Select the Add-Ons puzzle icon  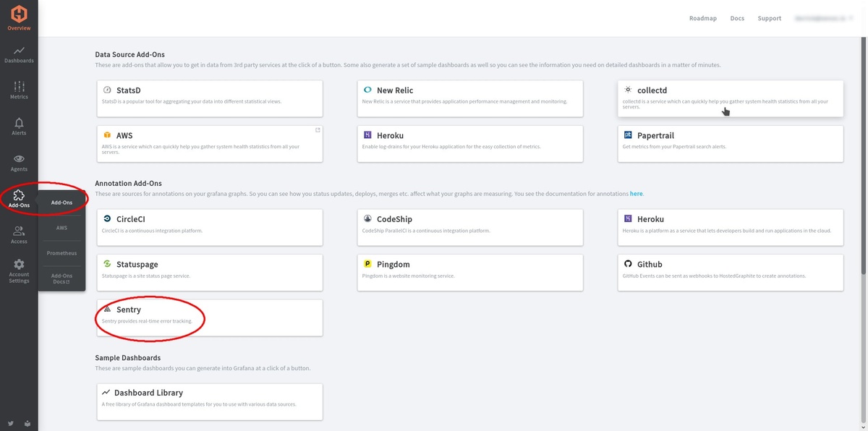tap(20, 195)
